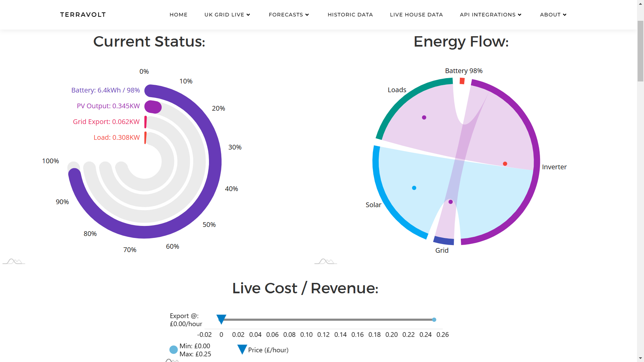Expand the UK Grid Live dropdown
Image resolution: width=644 pixels, height=362 pixels.
tap(227, 15)
